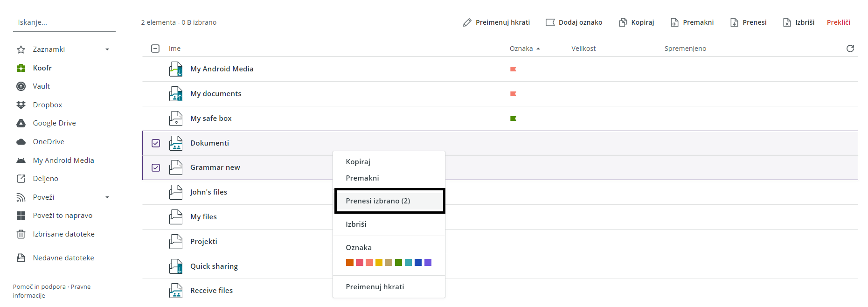The height and width of the screenshot is (307, 868).
Task: Click the Poveži feed icon
Action: click(x=21, y=197)
